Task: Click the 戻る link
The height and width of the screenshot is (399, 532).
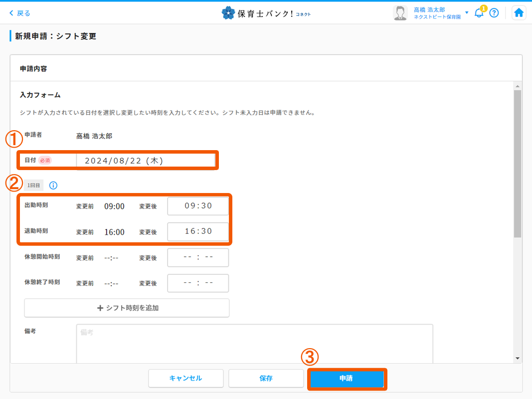Action: (22, 12)
